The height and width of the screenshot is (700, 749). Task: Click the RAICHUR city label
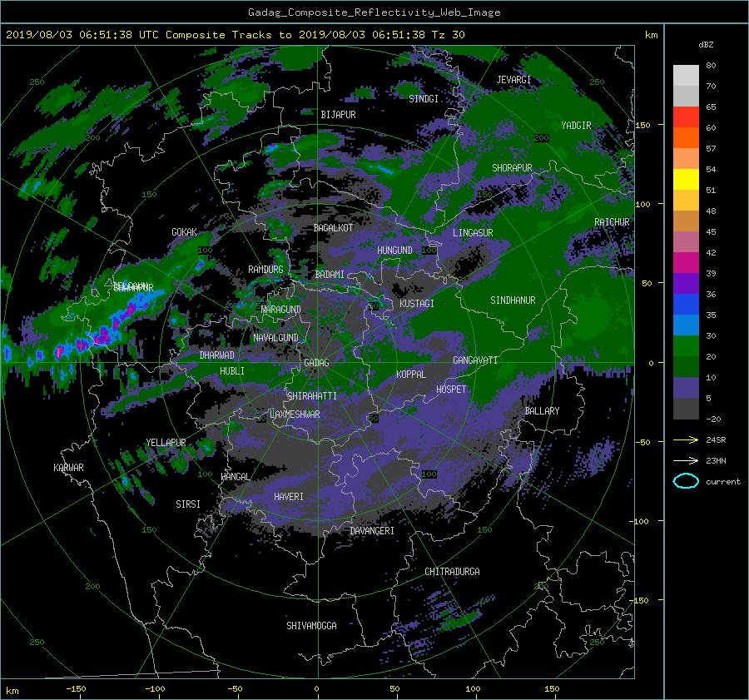click(612, 222)
